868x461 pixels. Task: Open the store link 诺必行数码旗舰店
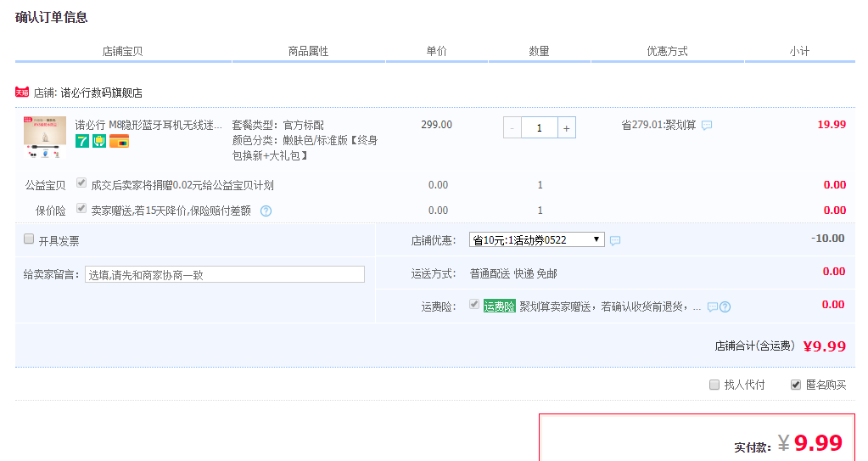pos(101,93)
